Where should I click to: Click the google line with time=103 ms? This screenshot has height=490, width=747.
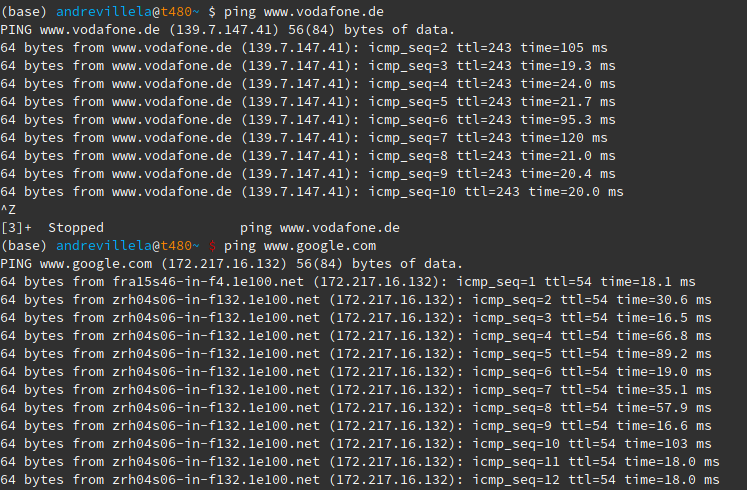coord(356,444)
